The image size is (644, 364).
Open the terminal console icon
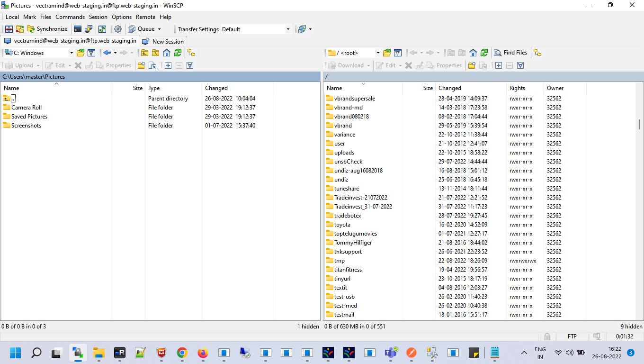[x=78, y=29]
